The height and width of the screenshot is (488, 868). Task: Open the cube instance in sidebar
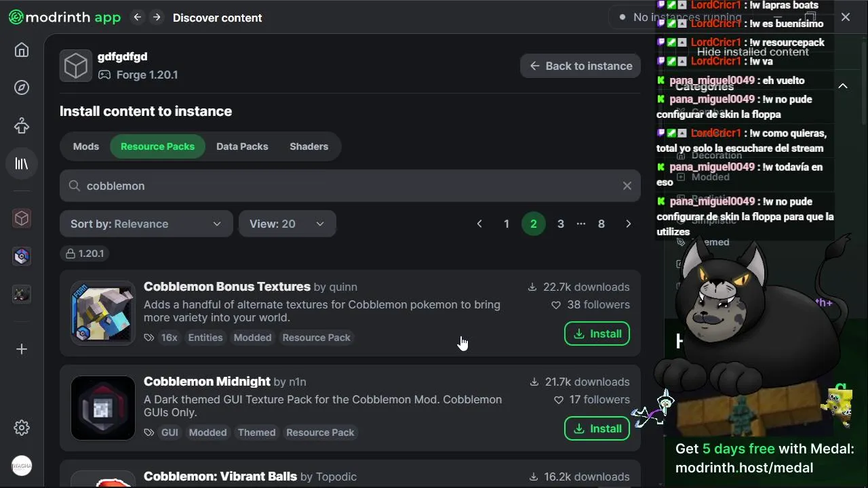[x=22, y=218]
